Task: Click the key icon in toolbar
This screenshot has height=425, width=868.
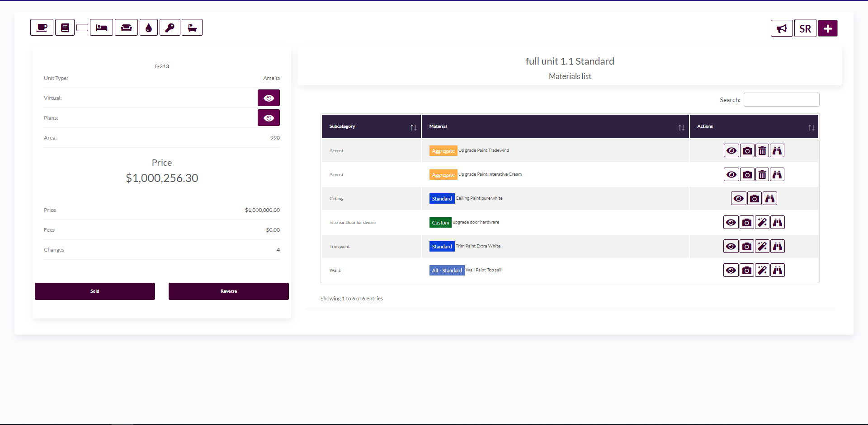Action: (170, 28)
